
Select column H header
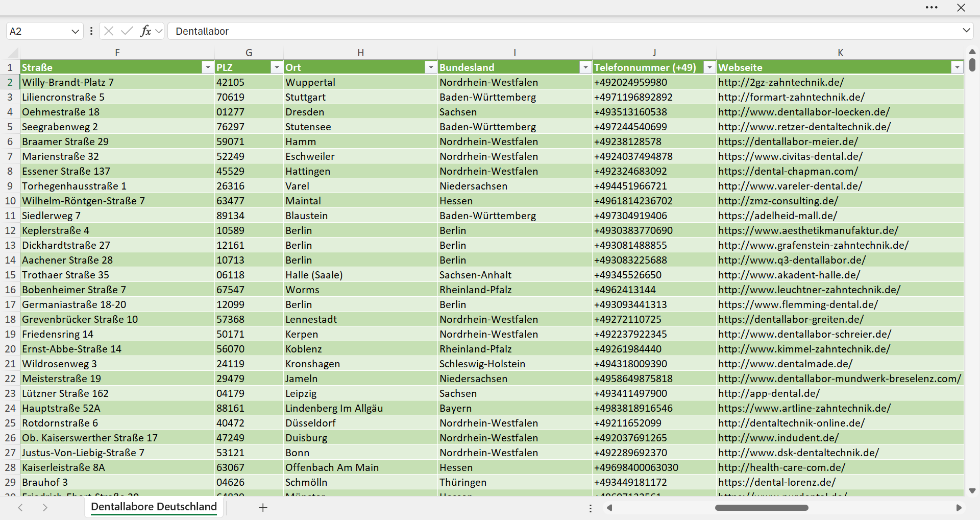360,53
